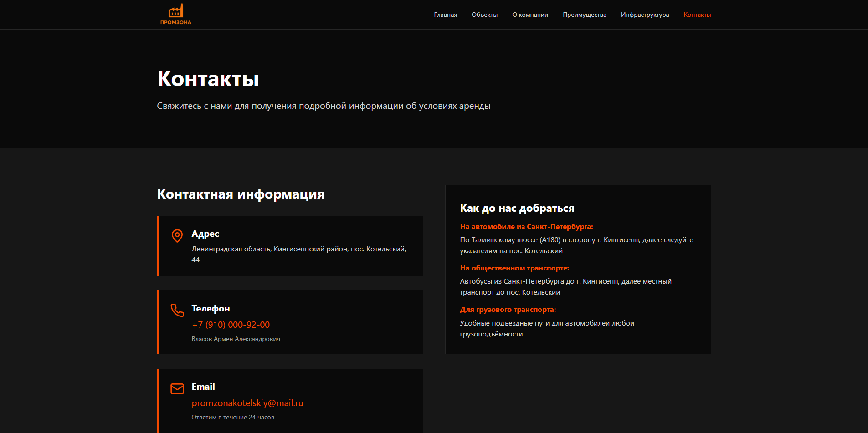Open the Главная menu item
This screenshot has height=433, width=868.
(x=445, y=15)
